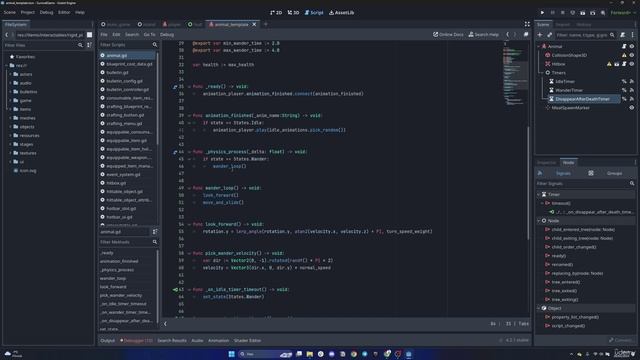This screenshot has height=360, width=640.
Task: Jump to the wander_loop method in the methods list
Action: coord(113,278)
